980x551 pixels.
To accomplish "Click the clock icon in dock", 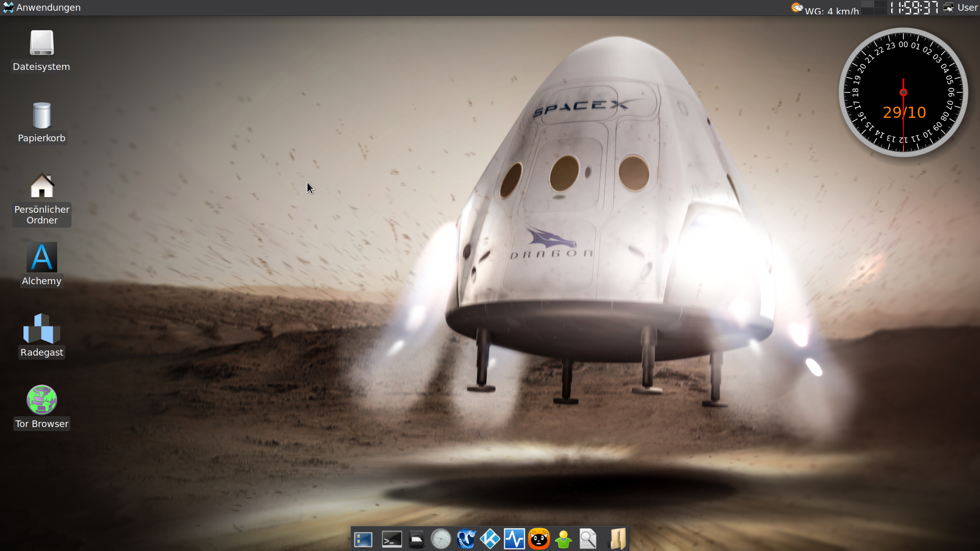I will [441, 539].
